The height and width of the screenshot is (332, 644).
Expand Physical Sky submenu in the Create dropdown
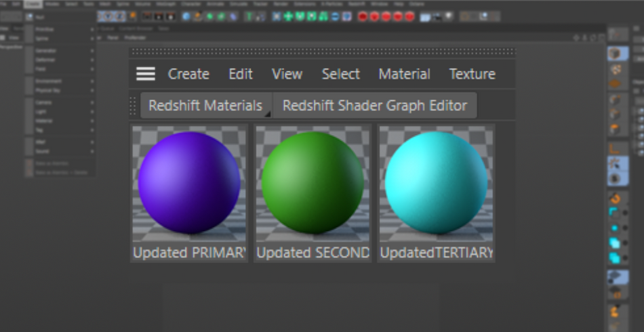60,90
